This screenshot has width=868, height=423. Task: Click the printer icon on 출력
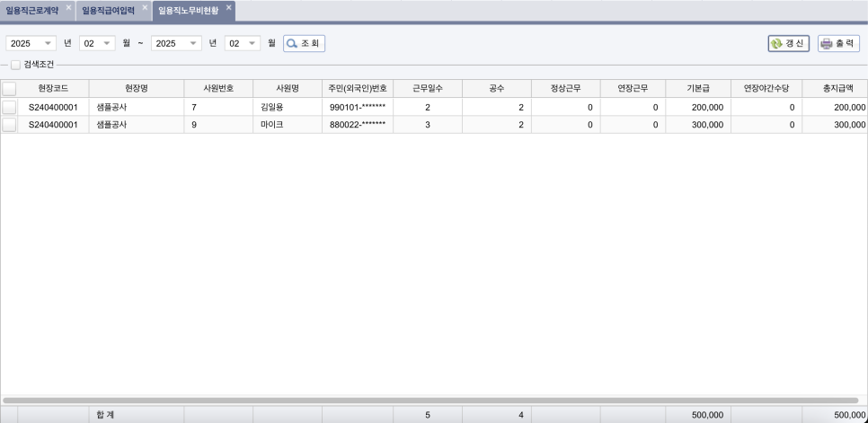827,44
